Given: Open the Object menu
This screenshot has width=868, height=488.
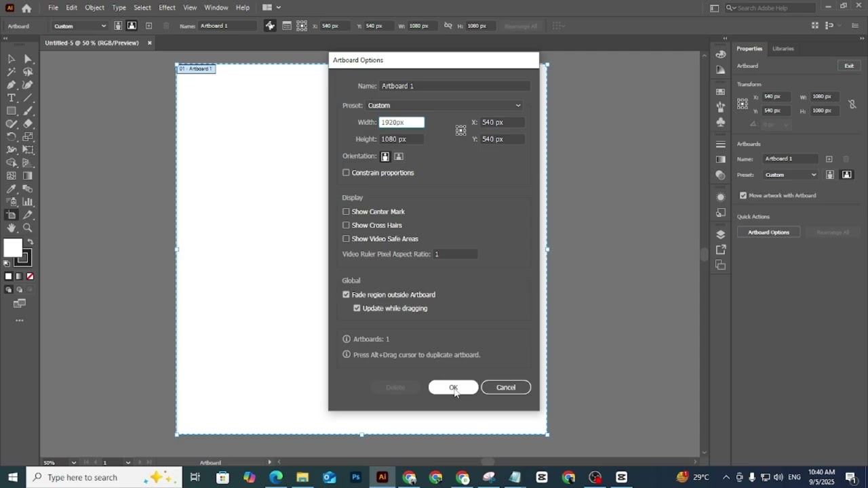Looking at the screenshot, I should [94, 7].
